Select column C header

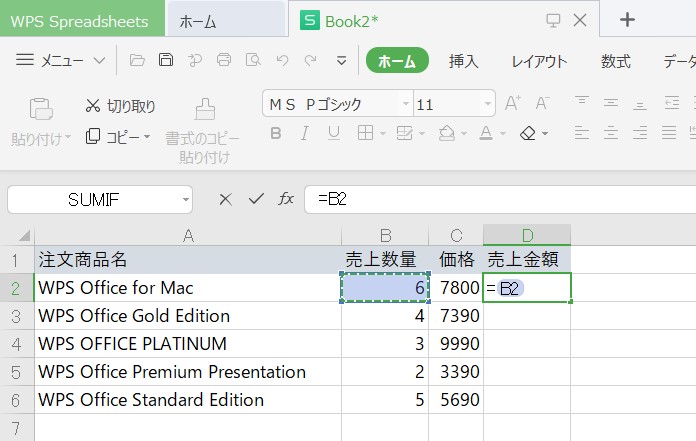pos(456,235)
